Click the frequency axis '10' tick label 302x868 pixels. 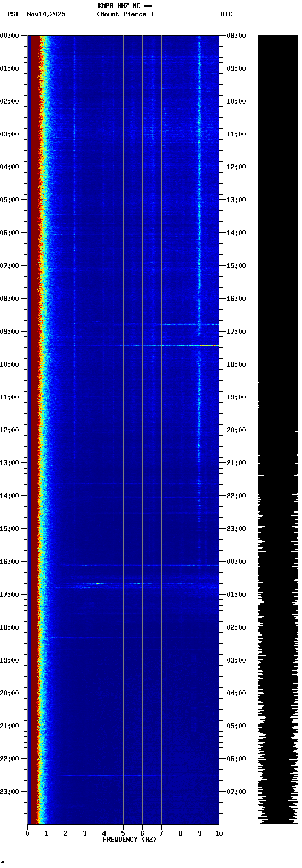click(219, 833)
